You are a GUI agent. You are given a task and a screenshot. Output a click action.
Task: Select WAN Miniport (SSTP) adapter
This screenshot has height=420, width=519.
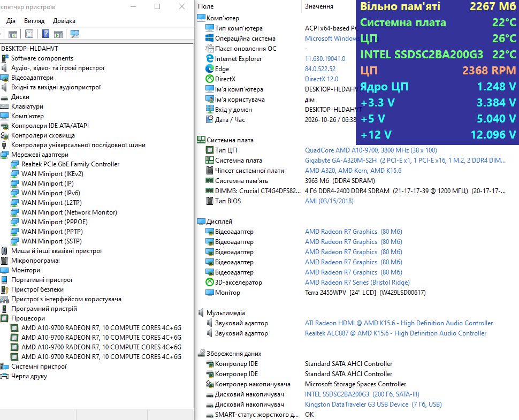[51, 241]
